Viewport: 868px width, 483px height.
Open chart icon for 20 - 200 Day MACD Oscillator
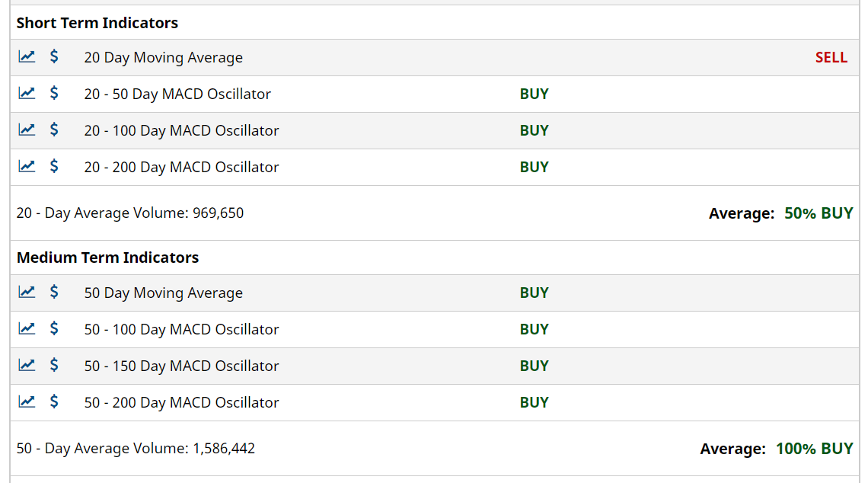tap(27, 166)
